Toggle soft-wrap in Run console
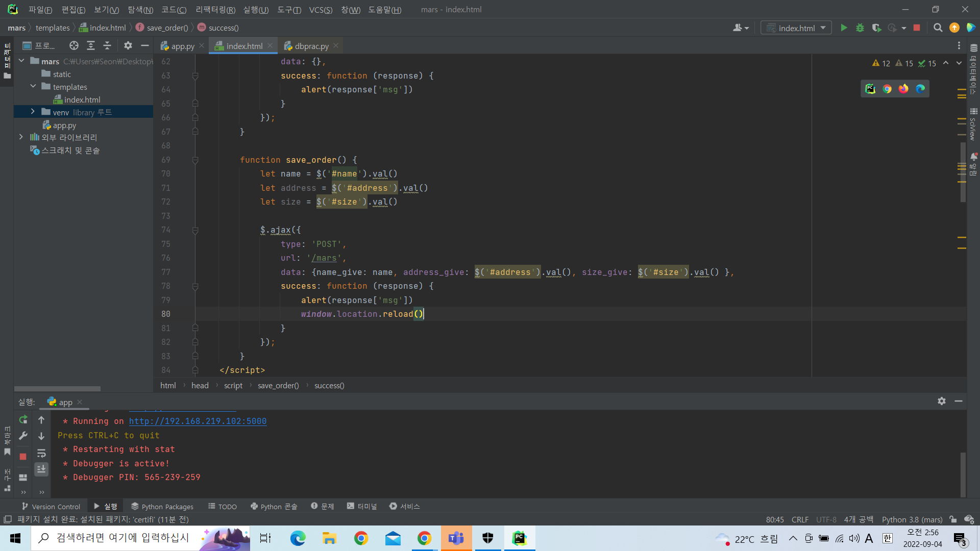The height and width of the screenshot is (551, 980). [41, 454]
